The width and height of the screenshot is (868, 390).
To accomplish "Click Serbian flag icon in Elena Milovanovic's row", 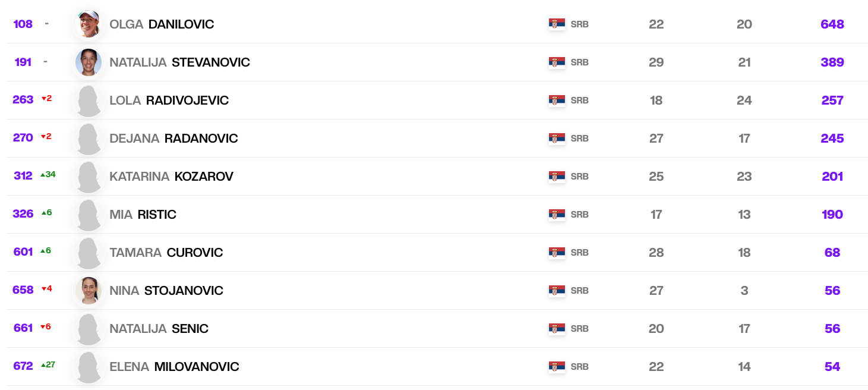I will coord(557,367).
